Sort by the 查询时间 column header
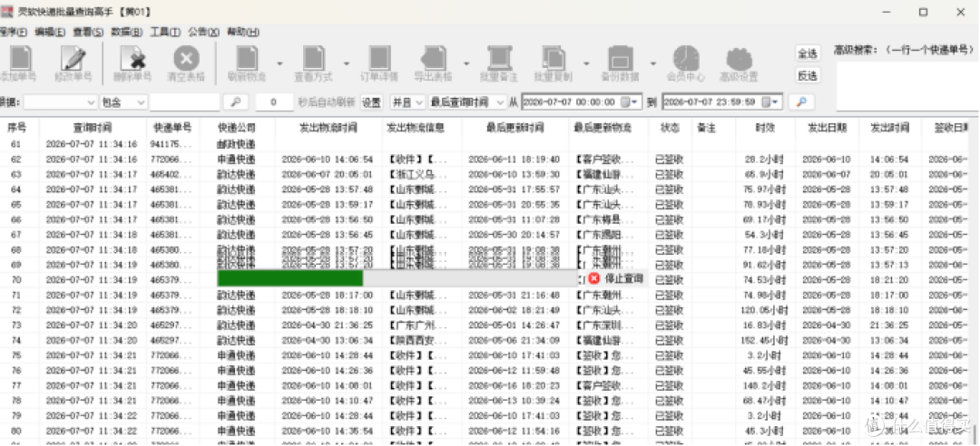The width and height of the screenshot is (980, 446). coord(93,128)
